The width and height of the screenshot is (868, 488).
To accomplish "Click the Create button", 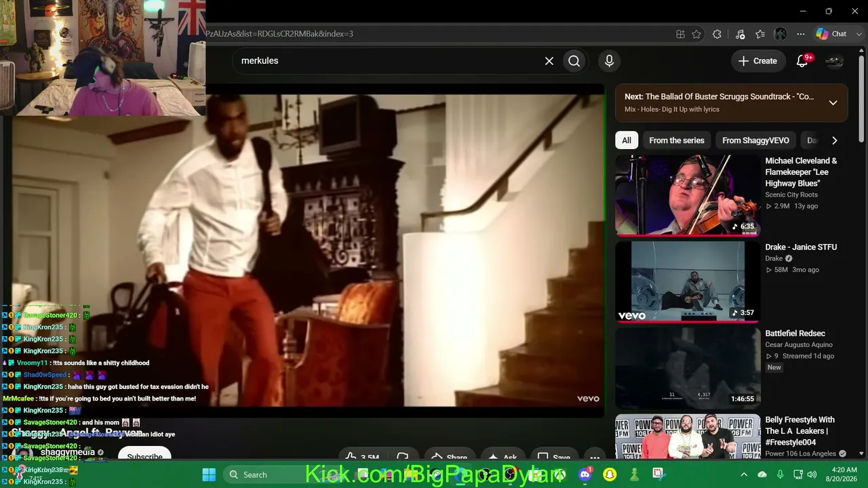I will tap(758, 61).
